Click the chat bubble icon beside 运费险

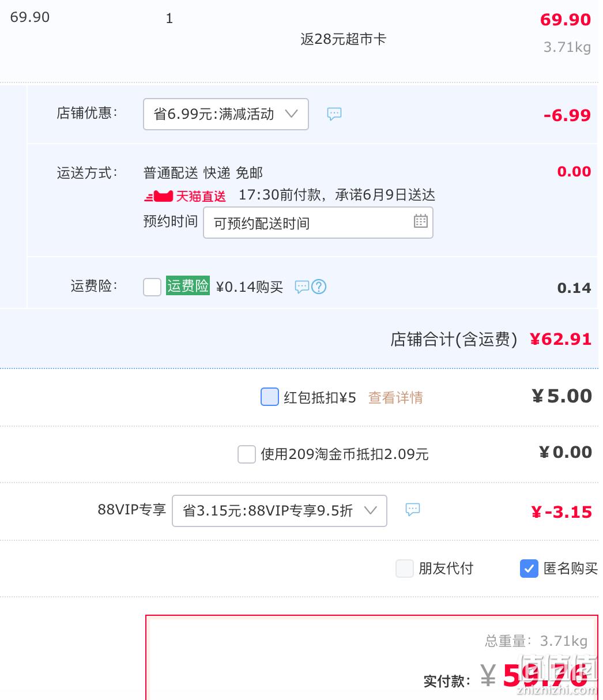(x=302, y=287)
